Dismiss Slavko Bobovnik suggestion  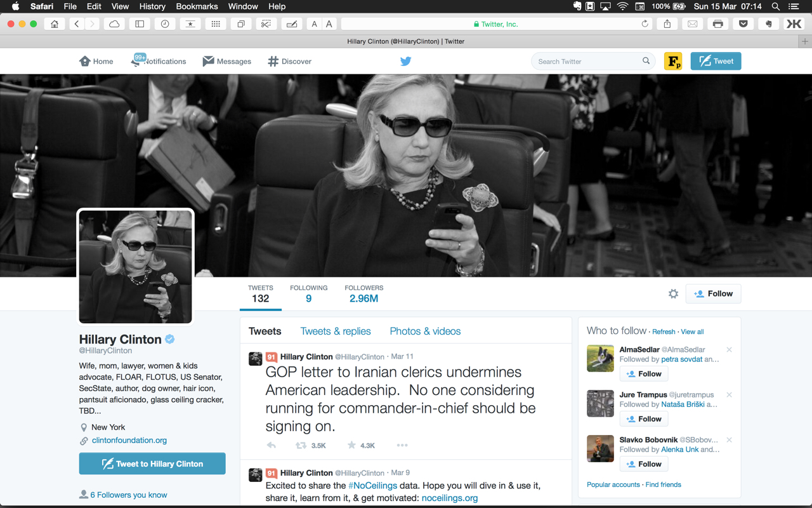coord(729,440)
